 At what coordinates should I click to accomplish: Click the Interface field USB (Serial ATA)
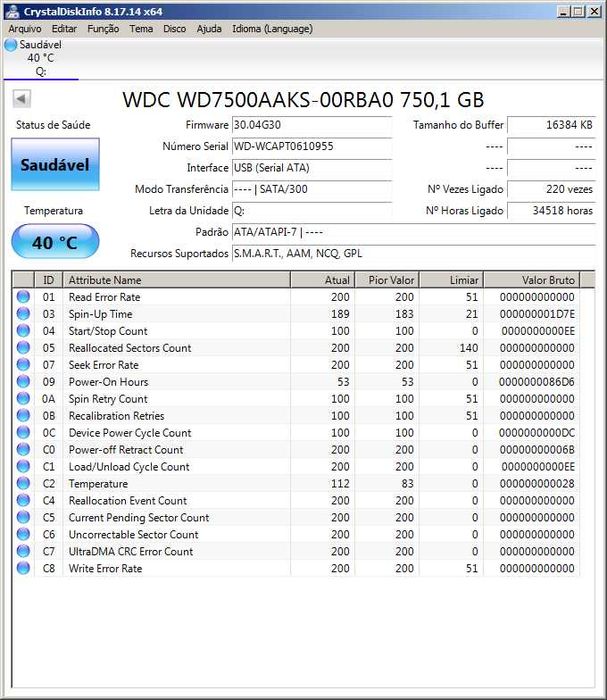pyautogui.click(x=312, y=168)
